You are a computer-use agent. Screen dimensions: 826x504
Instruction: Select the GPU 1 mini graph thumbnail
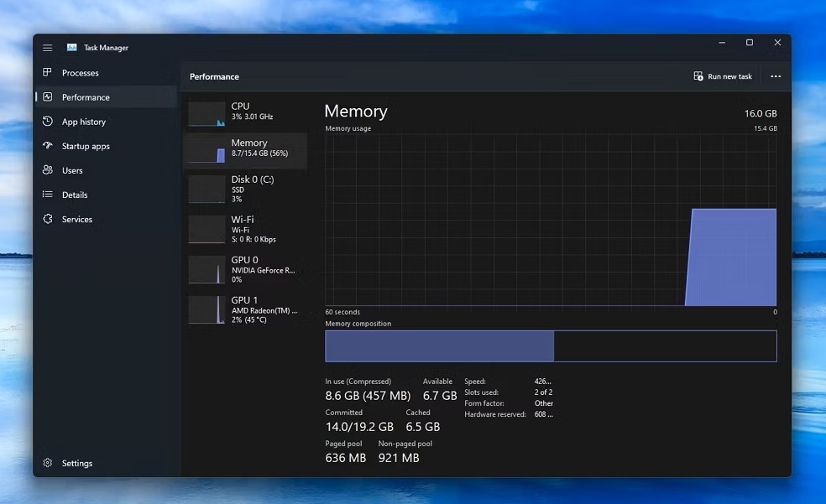tap(206, 310)
